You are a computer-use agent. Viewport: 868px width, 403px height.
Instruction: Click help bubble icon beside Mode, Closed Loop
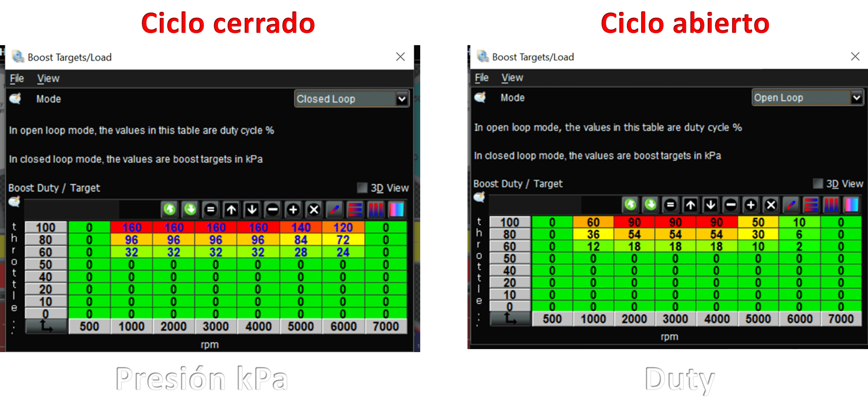(15, 99)
